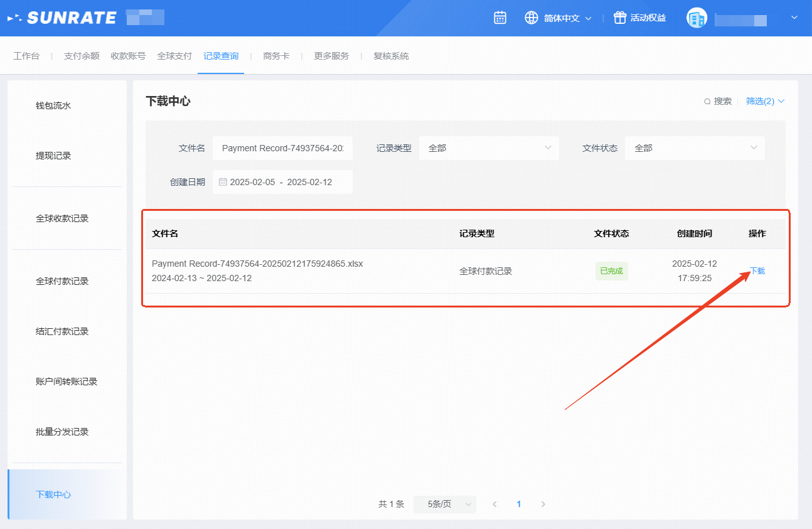The height and width of the screenshot is (529, 812).
Task: Select 钱包流水 in the sidebar
Action: click(x=53, y=105)
